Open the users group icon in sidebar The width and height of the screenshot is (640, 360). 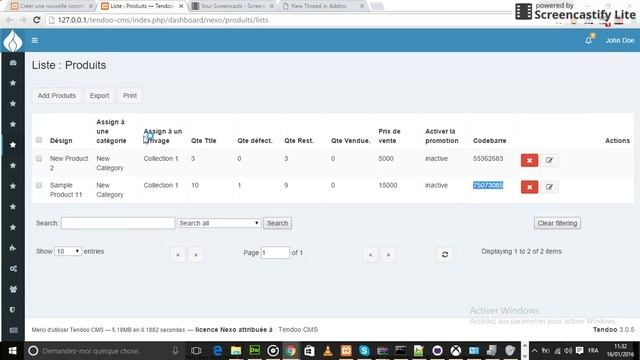coord(13,289)
